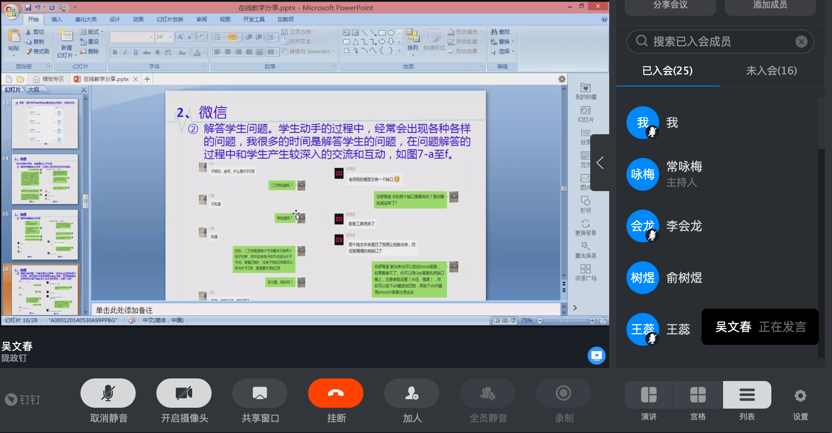
Task: Open 资源广场 in side panel
Action: pos(585,273)
